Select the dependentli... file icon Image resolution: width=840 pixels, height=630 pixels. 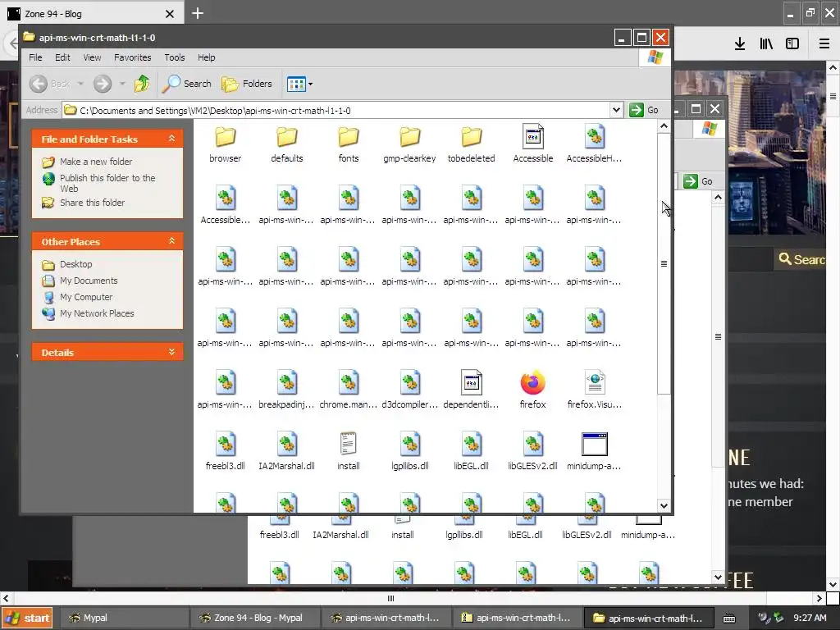pos(472,383)
